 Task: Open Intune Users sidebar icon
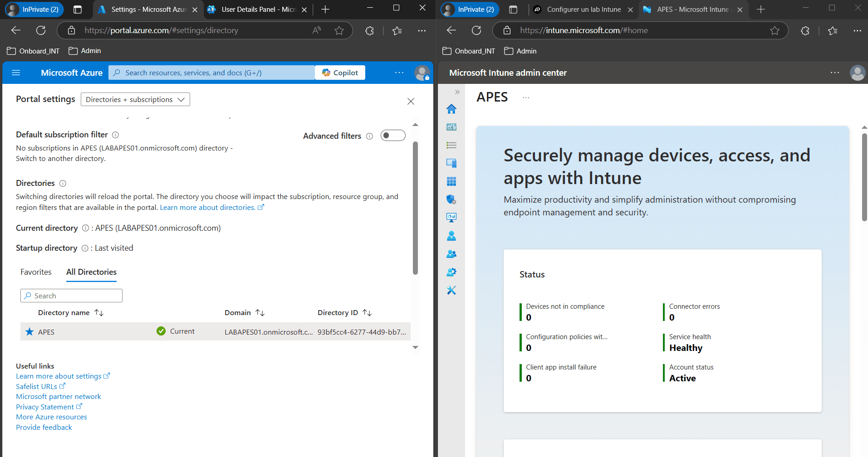click(451, 236)
